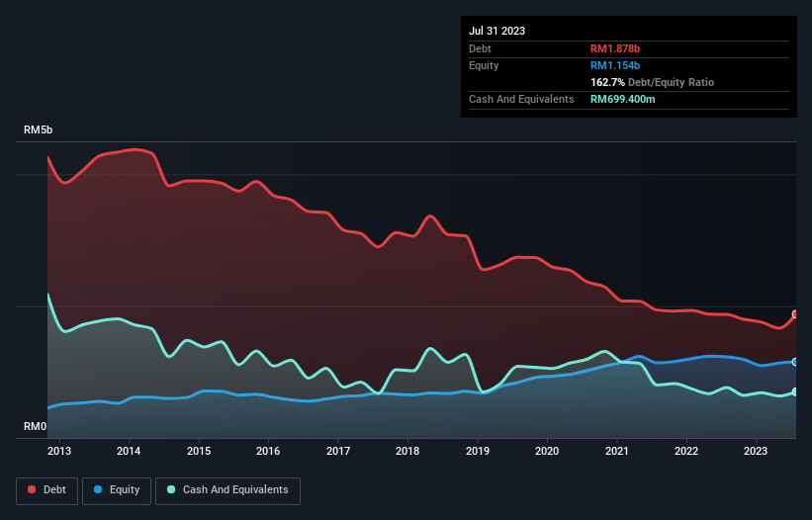Image resolution: width=812 pixels, height=520 pixels.
Task: Toggle Cash And Equivalents legend button
Action: click(227, 490)
